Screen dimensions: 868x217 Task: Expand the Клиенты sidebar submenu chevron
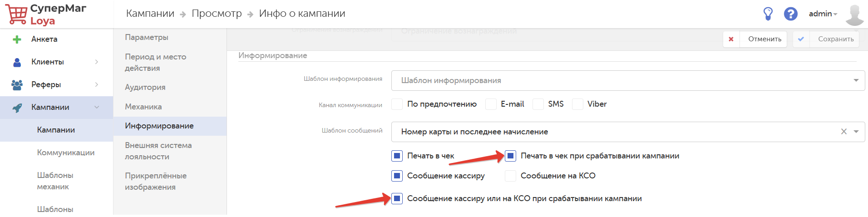click(96, 62)
